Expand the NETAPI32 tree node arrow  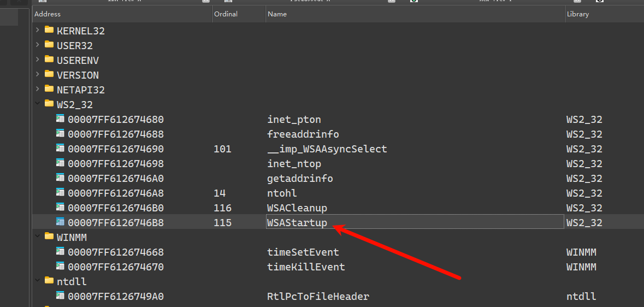coord(38,89)
